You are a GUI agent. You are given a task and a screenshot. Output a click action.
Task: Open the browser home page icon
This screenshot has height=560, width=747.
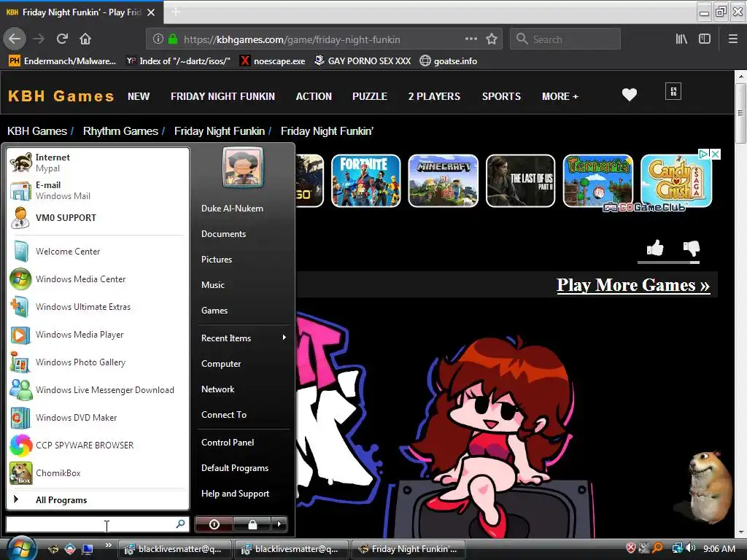[x=85, y=39]
